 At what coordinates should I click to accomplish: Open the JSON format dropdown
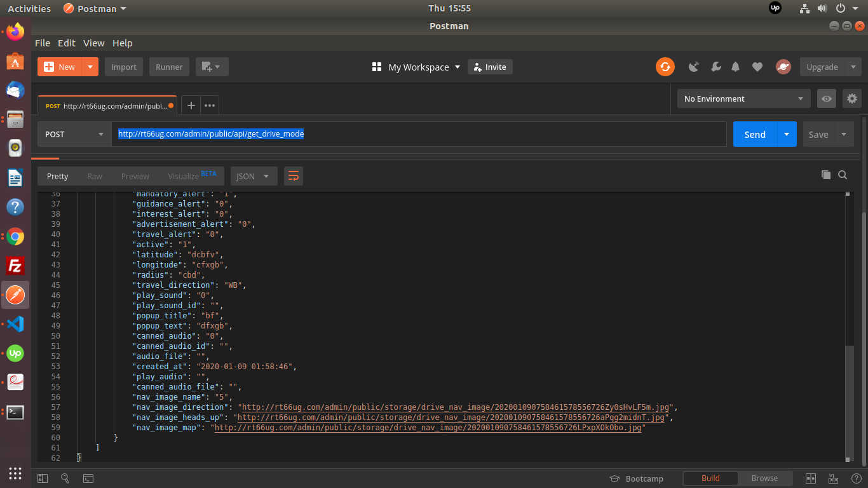[254, 176]
